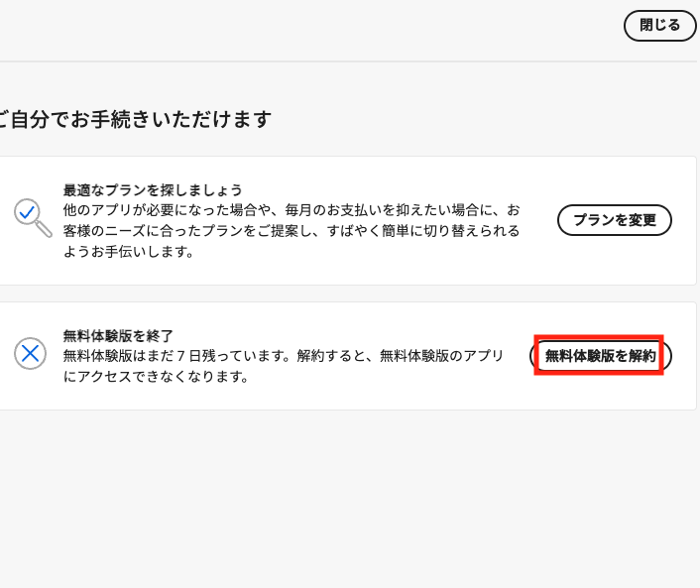The width and height of the screenshot is (700, 588).
Task: Click the text 'にアクセスできなくなります'
Action: tap(155, 377)
